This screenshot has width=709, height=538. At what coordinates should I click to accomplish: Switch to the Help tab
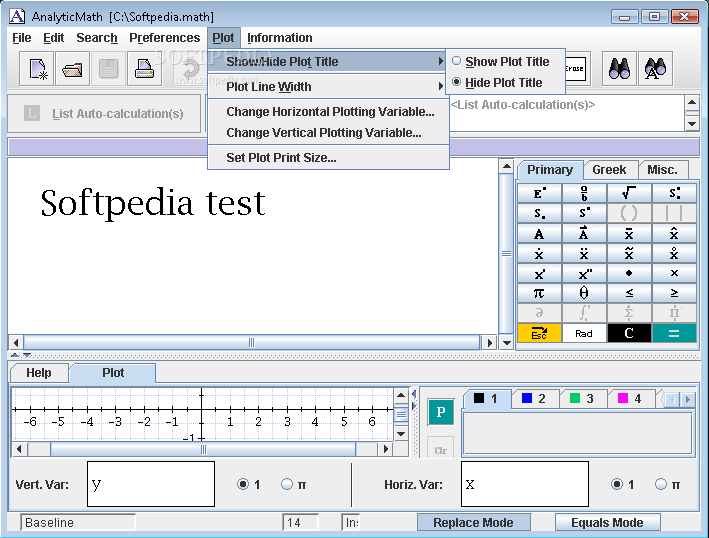(39, 373)
